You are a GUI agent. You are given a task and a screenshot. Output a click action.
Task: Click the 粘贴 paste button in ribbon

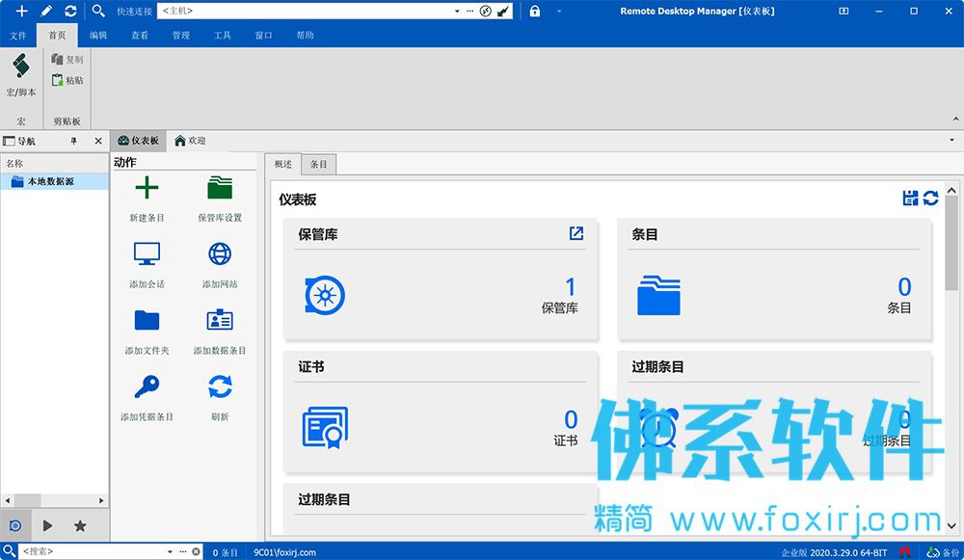point(67,80)
